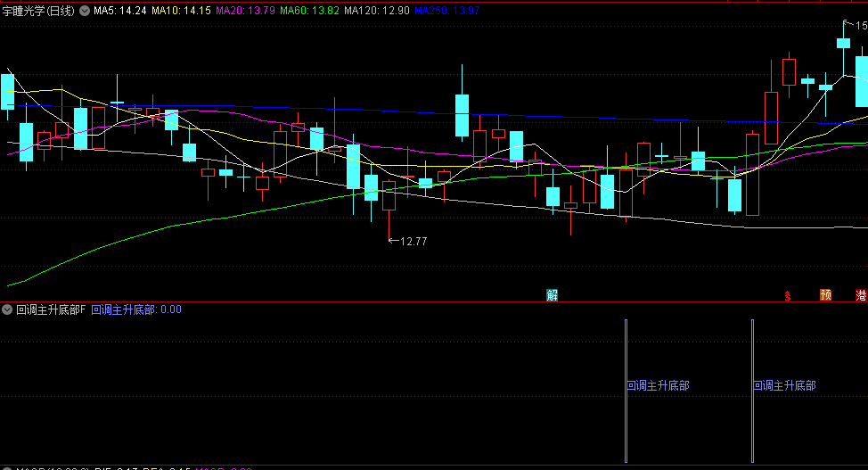Select the MA250: 13.97 label

pyautogui.click(x=446, y=11)
